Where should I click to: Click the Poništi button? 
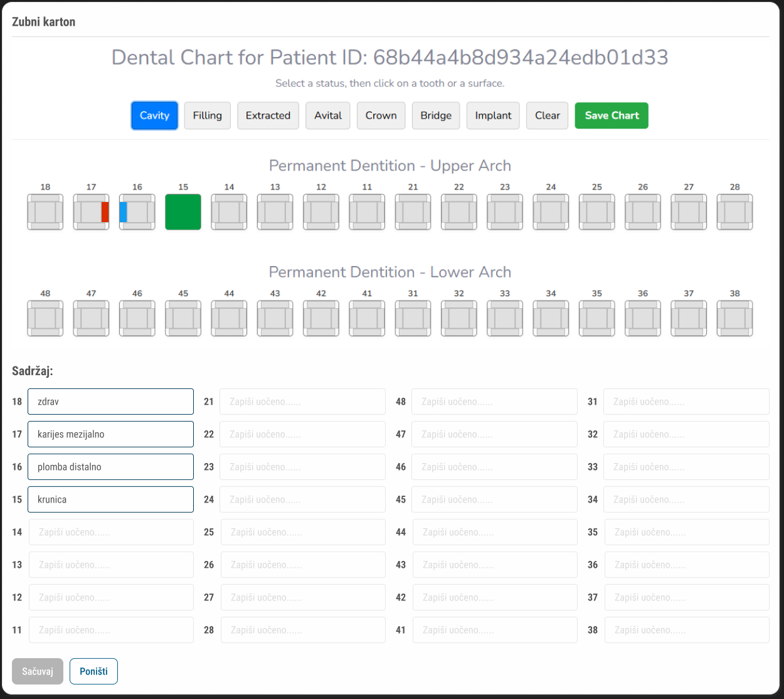(x=93, y=671)
